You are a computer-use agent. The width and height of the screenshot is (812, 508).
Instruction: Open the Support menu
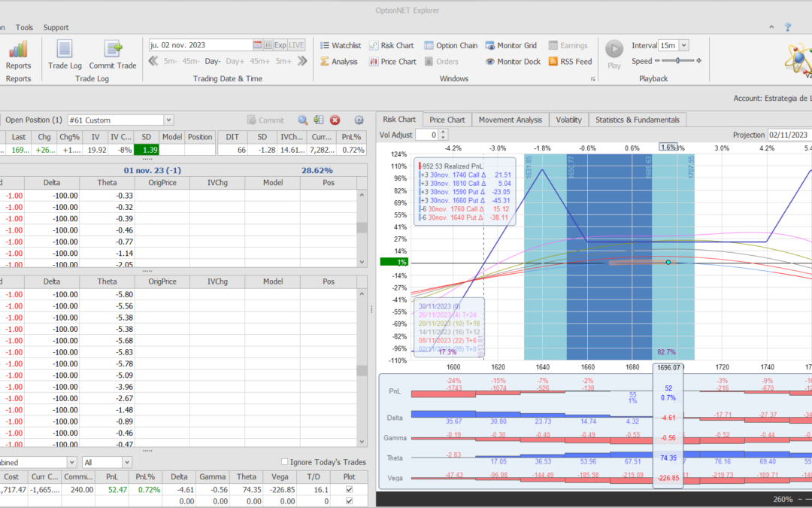(56, 27)
